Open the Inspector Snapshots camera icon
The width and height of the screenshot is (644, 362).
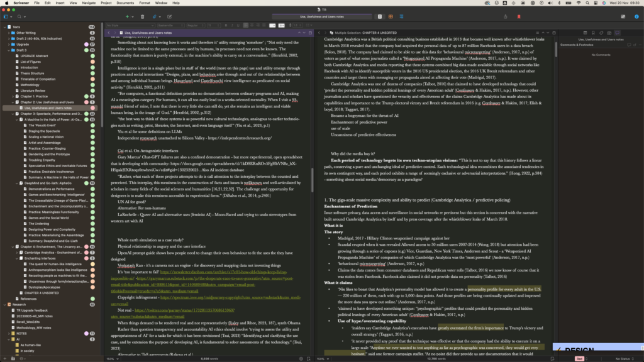point(609,33)
